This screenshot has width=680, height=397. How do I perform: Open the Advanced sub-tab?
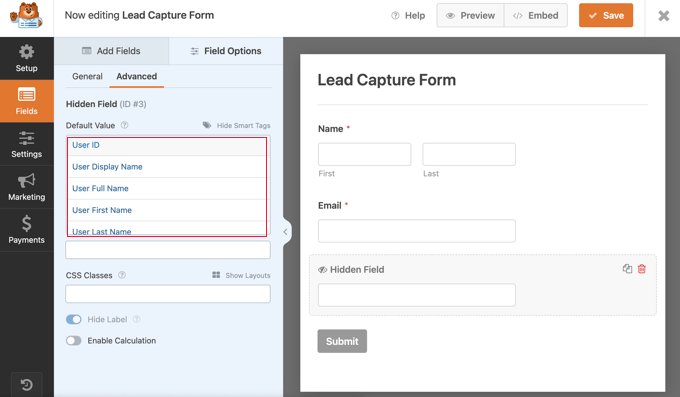(x=137, y=76)
